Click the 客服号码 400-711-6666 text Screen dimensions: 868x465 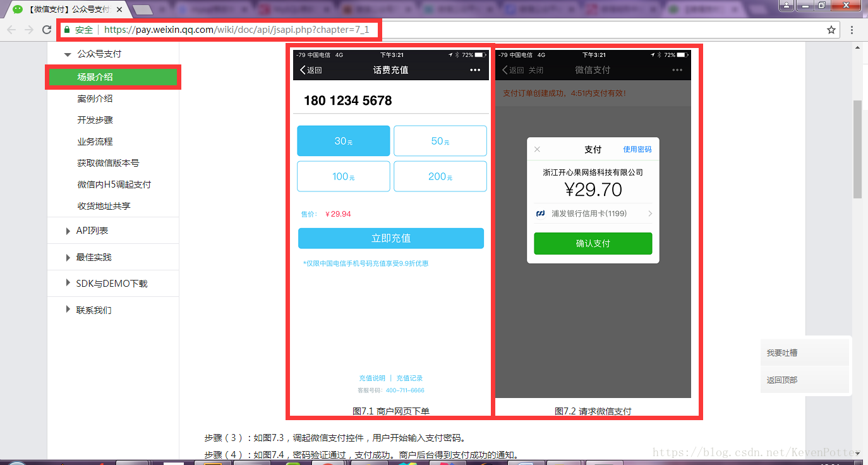(391, 390)
